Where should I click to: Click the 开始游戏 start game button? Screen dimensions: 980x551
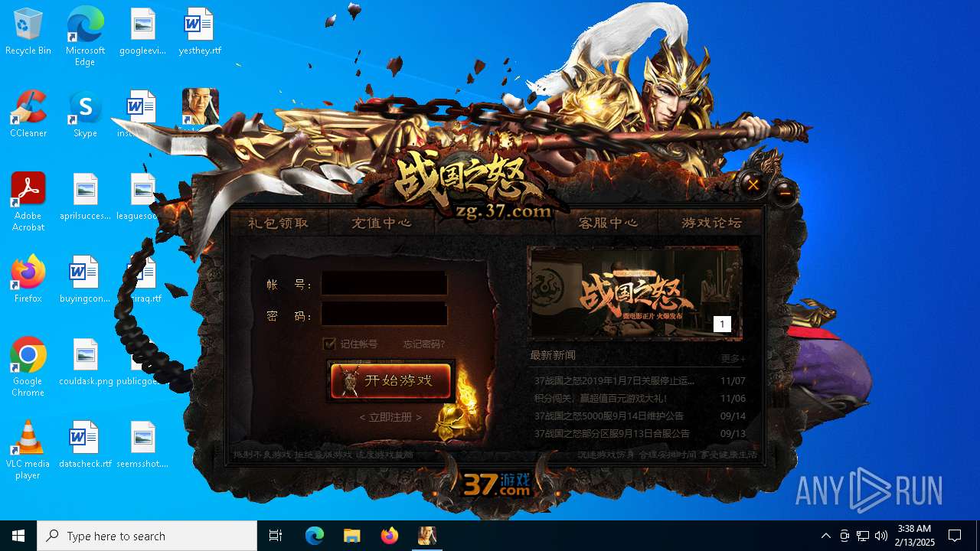391,381
